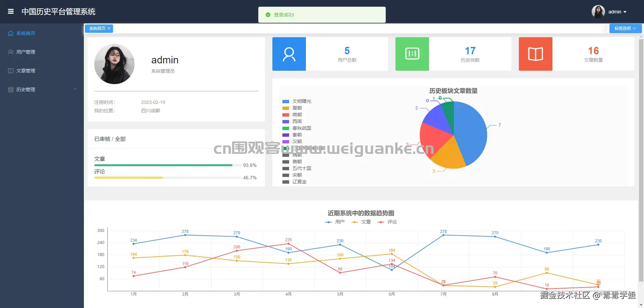Click the 93.8% article percentage
This screenshot has height=308, width=644.
[x=250, y=165]
